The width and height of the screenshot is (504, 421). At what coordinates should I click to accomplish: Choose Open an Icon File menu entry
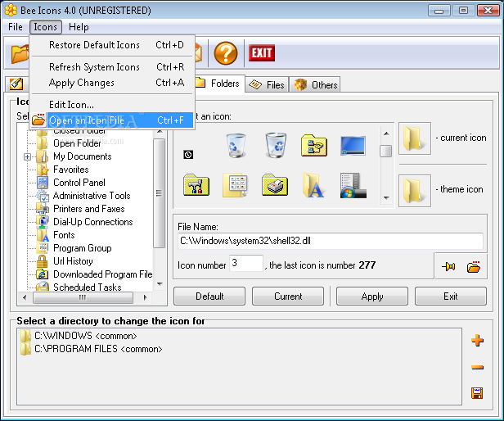[112, 120]
